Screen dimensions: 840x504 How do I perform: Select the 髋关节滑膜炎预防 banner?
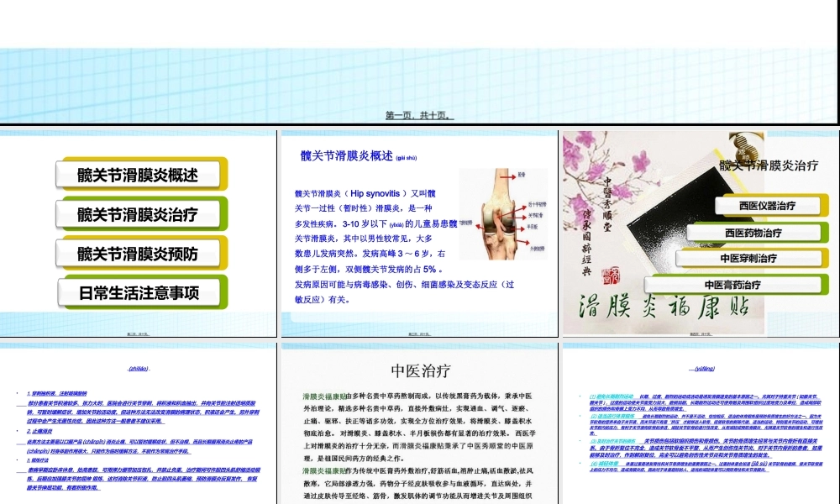point(139,253)
